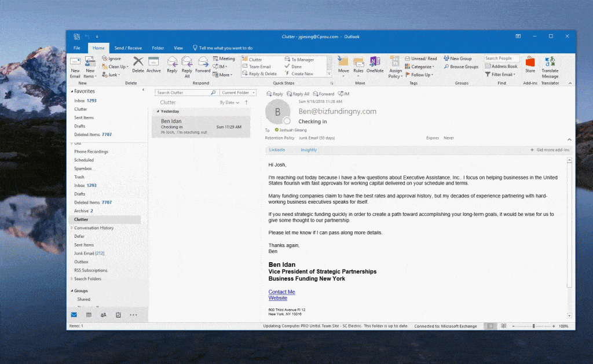Open the Junk dropdown
The height and width of the screenshot is (364, 593).
tap(111, 75)
